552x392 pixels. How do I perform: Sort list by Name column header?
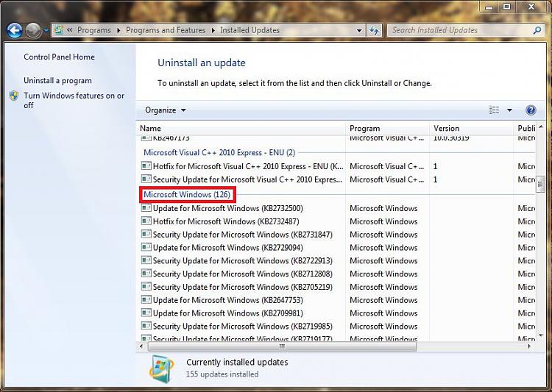pyautogui.click(x=241, y=129)
